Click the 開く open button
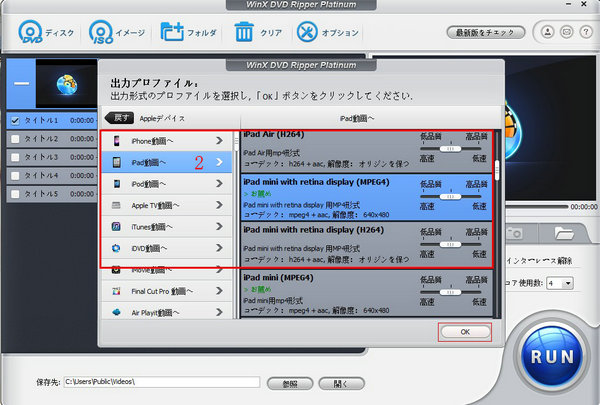600x405 pixels. click(341, 384)
